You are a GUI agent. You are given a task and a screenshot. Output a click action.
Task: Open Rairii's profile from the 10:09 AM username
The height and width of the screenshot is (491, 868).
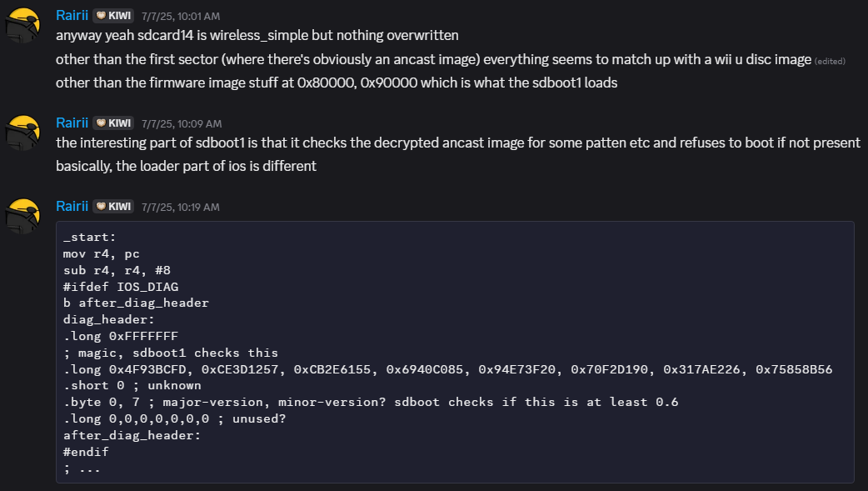72,123
